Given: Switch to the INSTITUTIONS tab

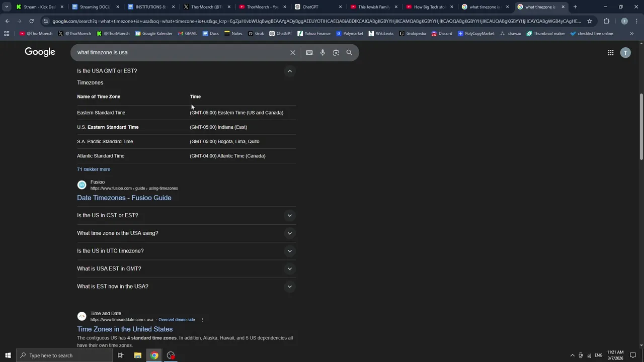Looking at the screenshot, I should pyautogui.click(x=150, y=7).
